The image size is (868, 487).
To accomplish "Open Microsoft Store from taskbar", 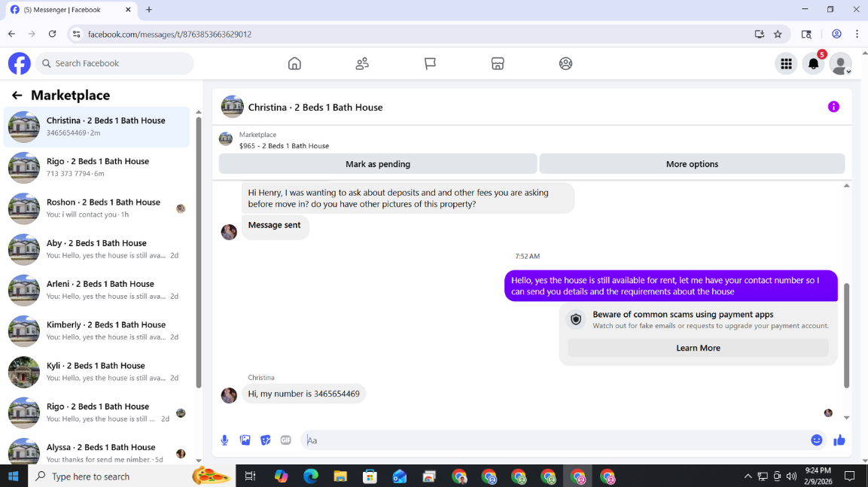I will [370, 476].
